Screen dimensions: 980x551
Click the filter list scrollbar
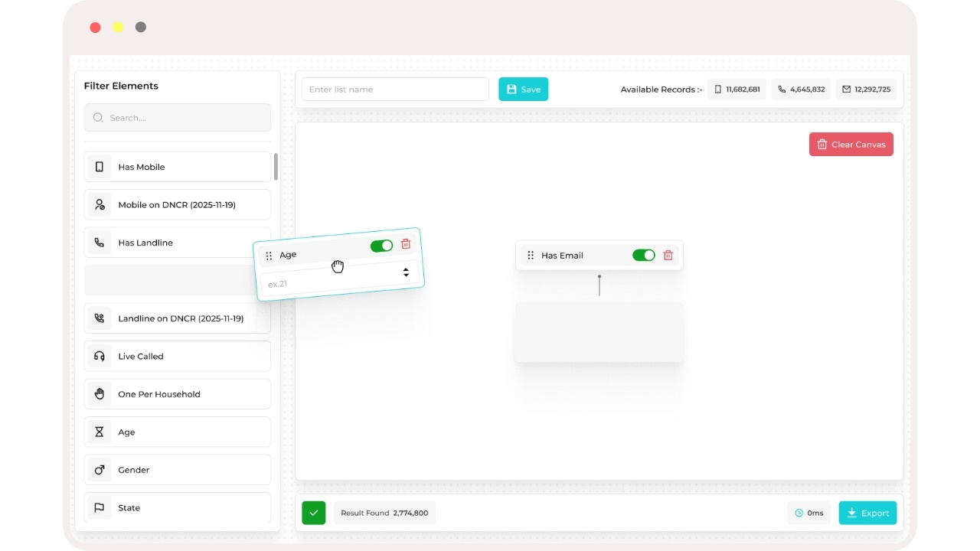(x=276, y=166)
